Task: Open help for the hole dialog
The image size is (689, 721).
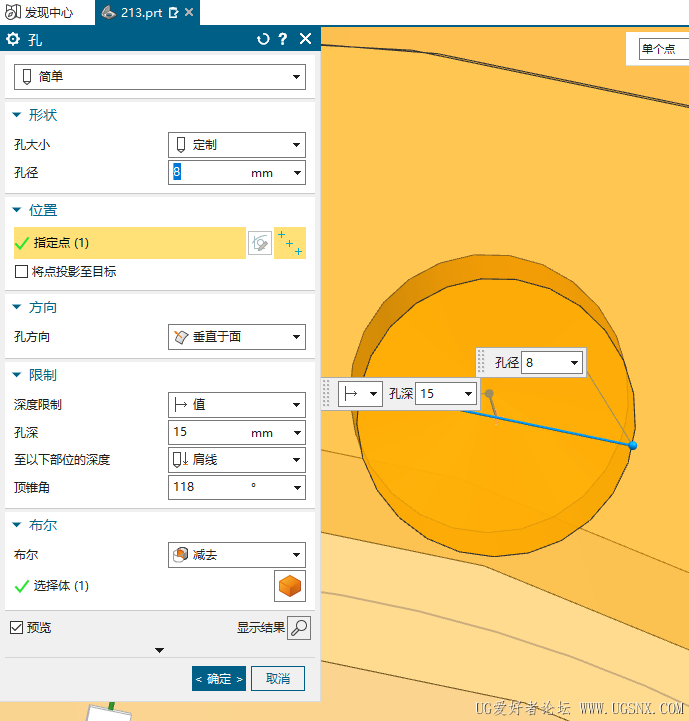Action: coord(283,39)
